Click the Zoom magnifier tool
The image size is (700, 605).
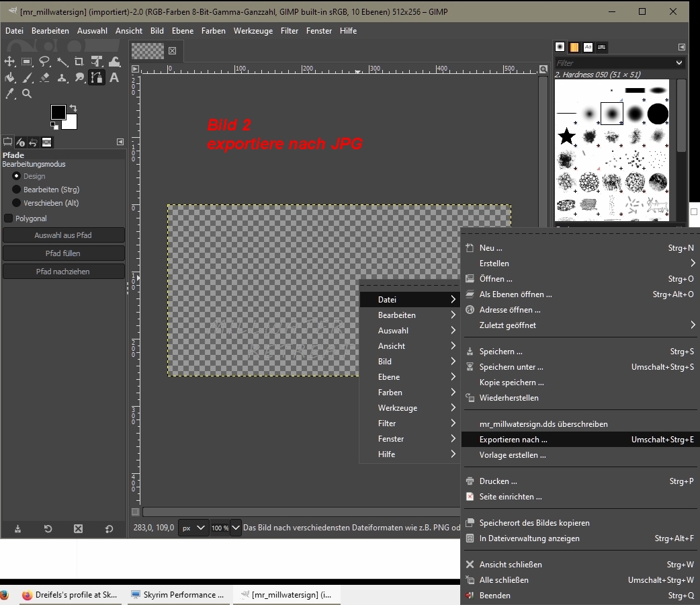[27, 94]
